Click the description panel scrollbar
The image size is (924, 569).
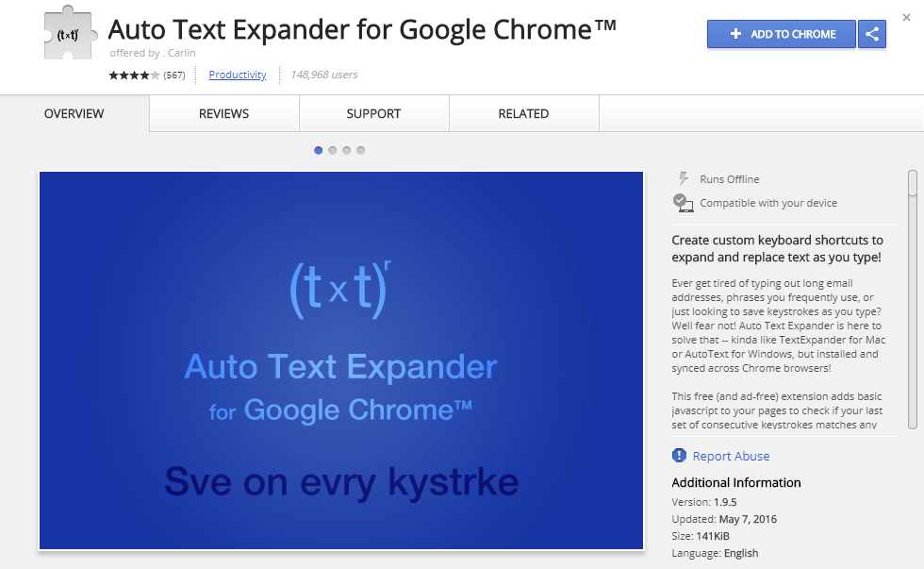point(913,299)
